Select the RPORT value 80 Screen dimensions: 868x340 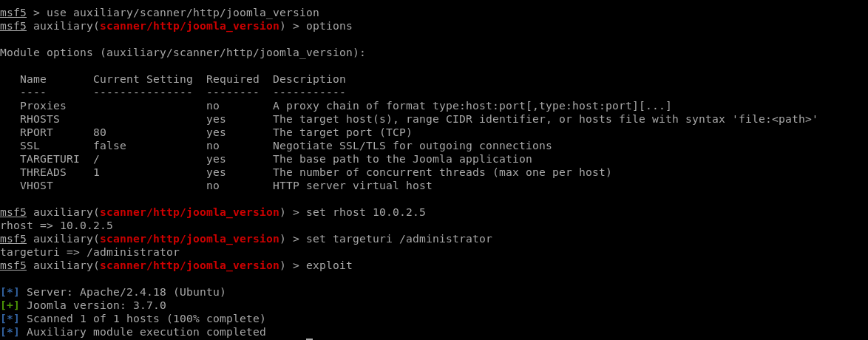pyautogui.click(x=100, y=132)
